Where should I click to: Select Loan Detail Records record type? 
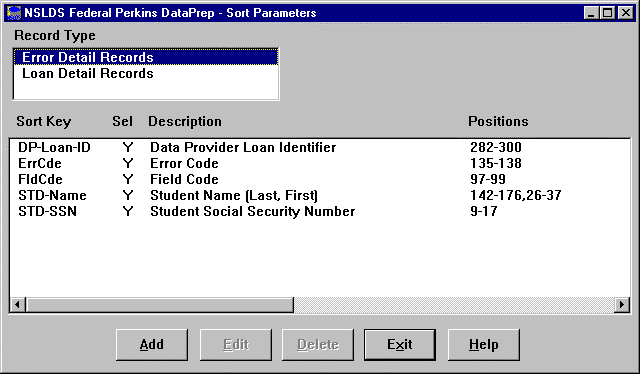(146, 73)
